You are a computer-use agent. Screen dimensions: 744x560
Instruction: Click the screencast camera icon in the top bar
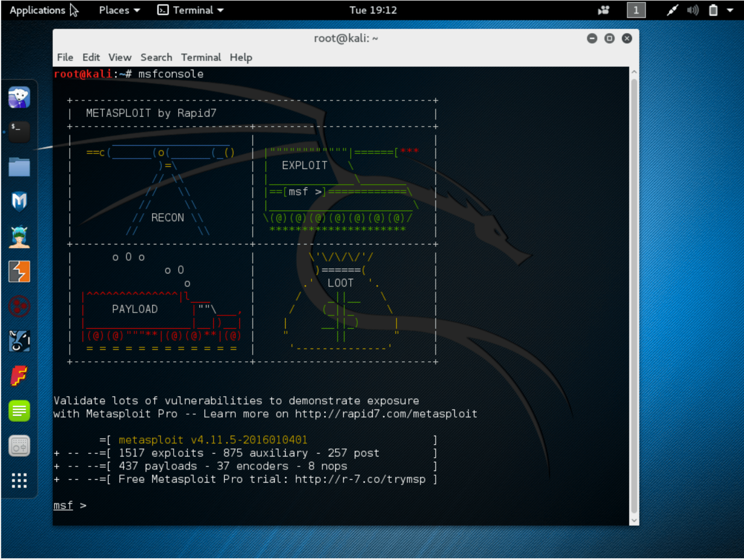pyautogui.click(x=603, y=10)
